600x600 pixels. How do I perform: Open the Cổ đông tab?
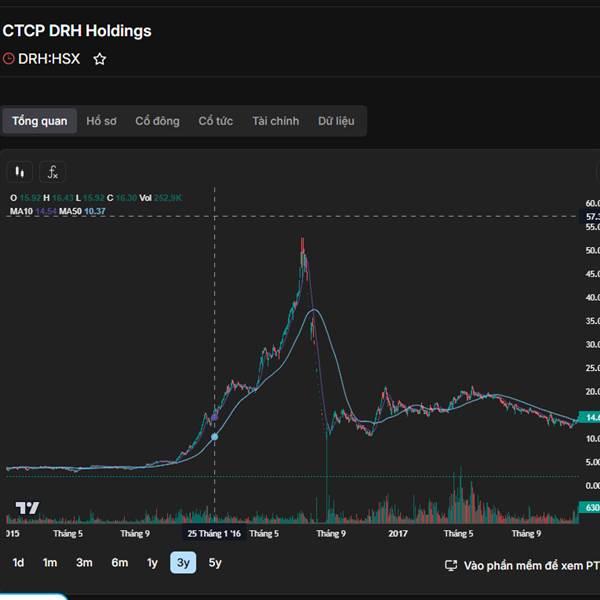(157, 121)
